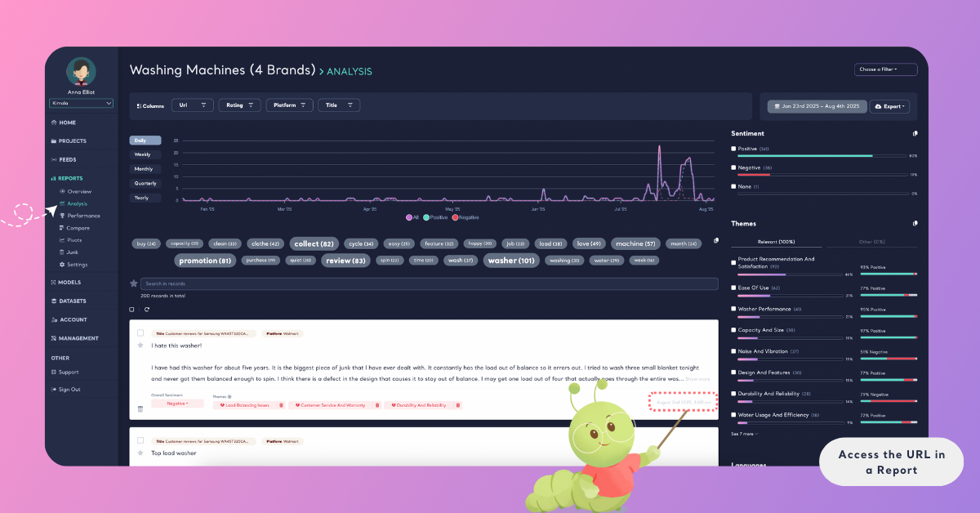Remove Customer Service And Warranty theme tag
Viewport: 980px width, 513px height.
pos(376,405)
